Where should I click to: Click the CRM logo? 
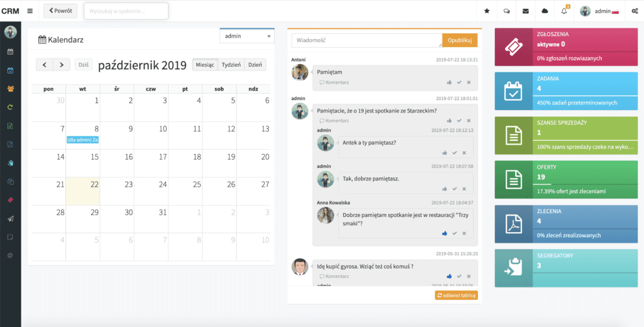tap(10, 11)
